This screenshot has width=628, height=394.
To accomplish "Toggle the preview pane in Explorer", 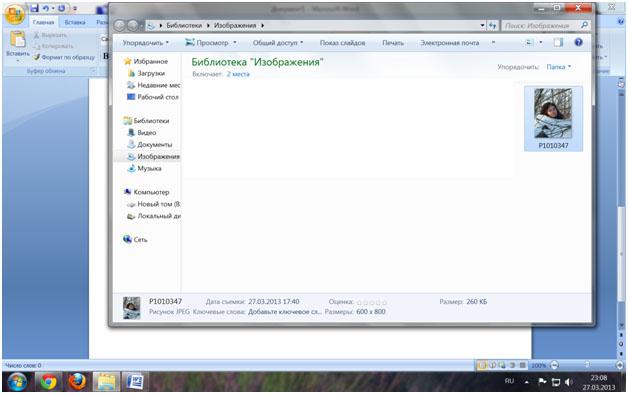I will (558, 42).
